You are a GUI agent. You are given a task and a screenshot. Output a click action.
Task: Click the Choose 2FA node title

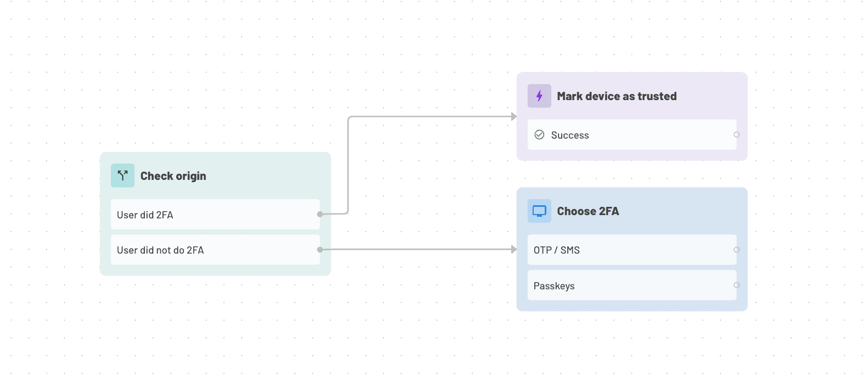click(x=588, y=211)
